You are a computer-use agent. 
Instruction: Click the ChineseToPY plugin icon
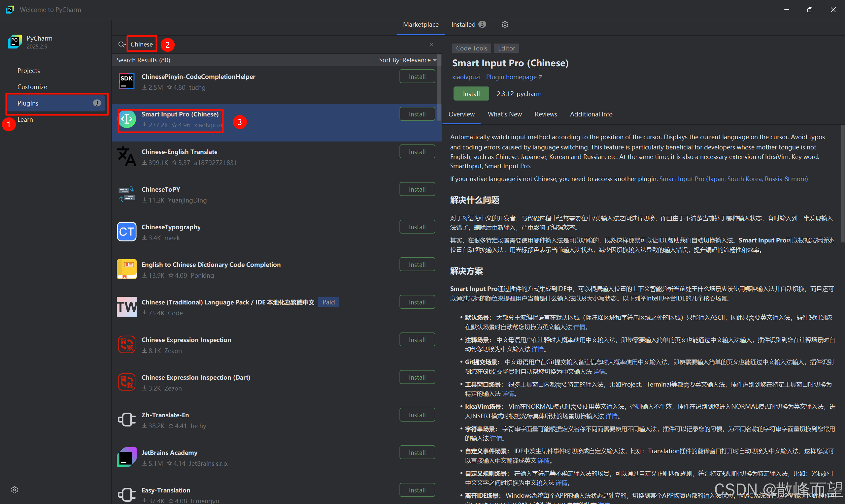tap(126, 194)
